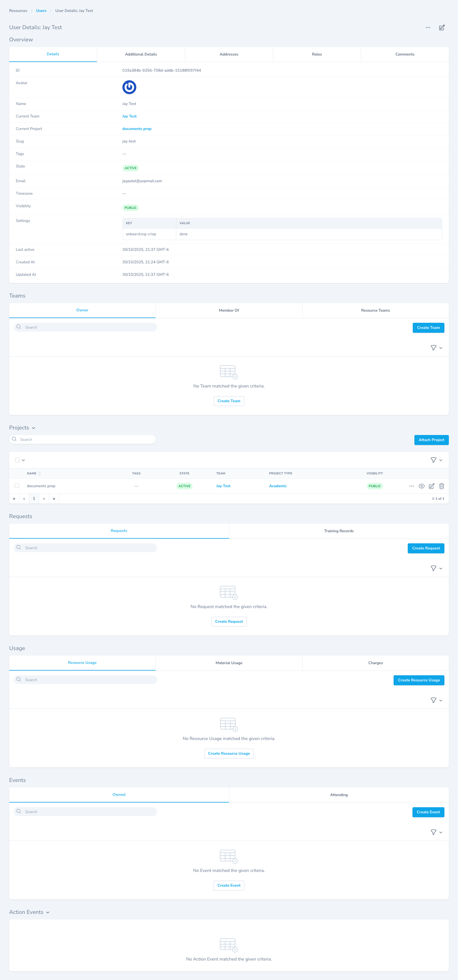Collapse the Action Events section chevron
458x980 pixels.
click(48, 912)
